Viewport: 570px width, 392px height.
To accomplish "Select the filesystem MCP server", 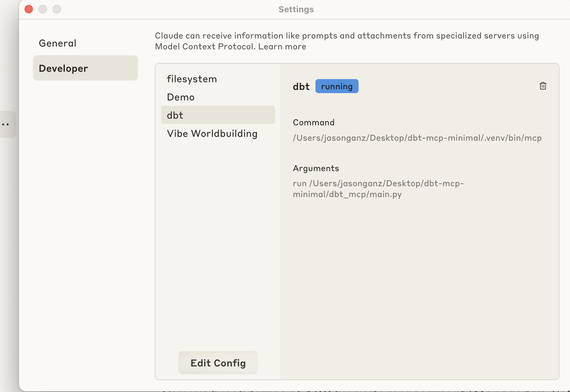I will tap(192, 79).
